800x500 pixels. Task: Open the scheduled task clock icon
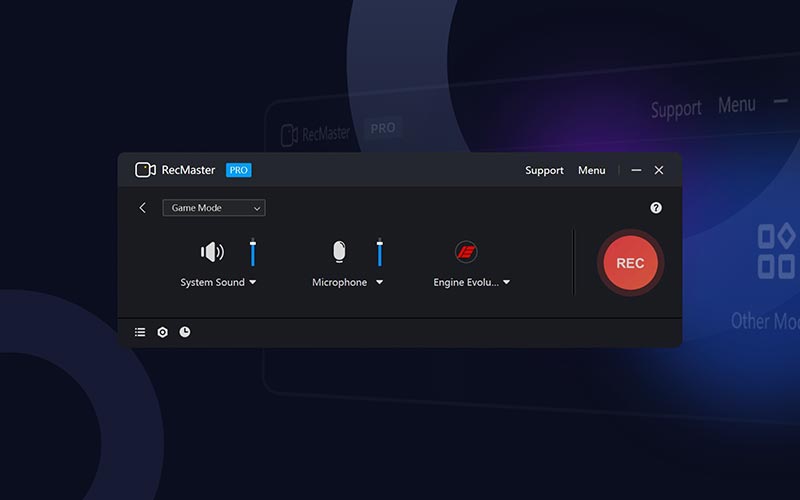(185, 332)
